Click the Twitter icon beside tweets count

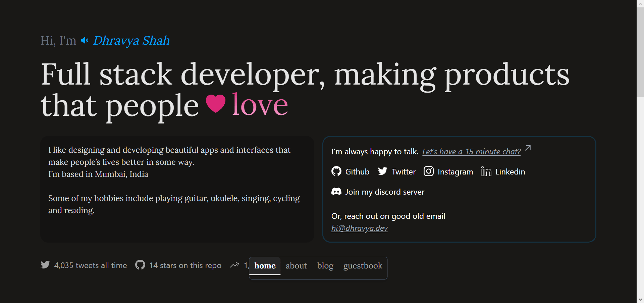45,265
